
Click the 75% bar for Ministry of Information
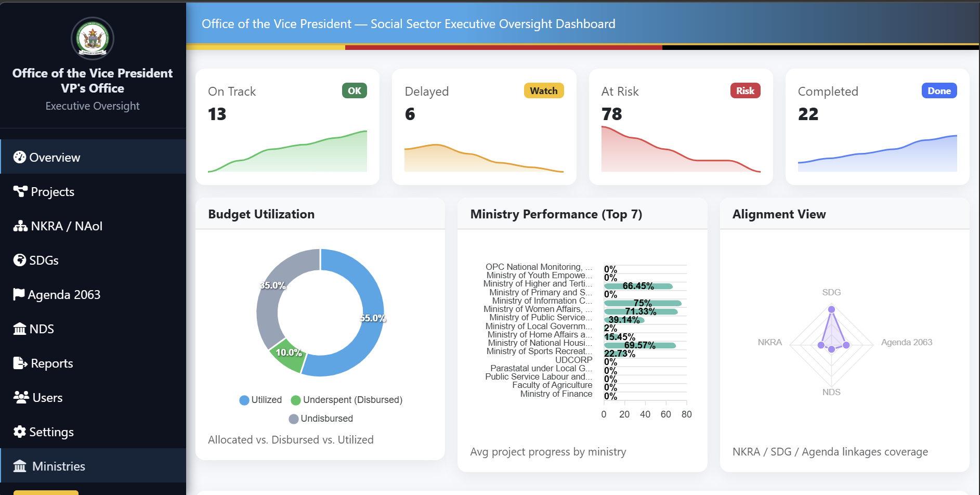[x=643, y=303]
